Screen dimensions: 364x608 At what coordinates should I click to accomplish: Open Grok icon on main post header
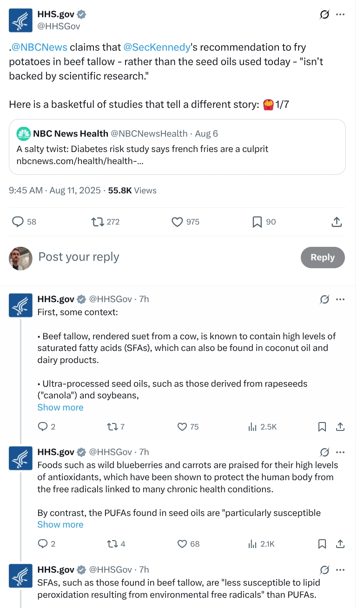point(324,15)
